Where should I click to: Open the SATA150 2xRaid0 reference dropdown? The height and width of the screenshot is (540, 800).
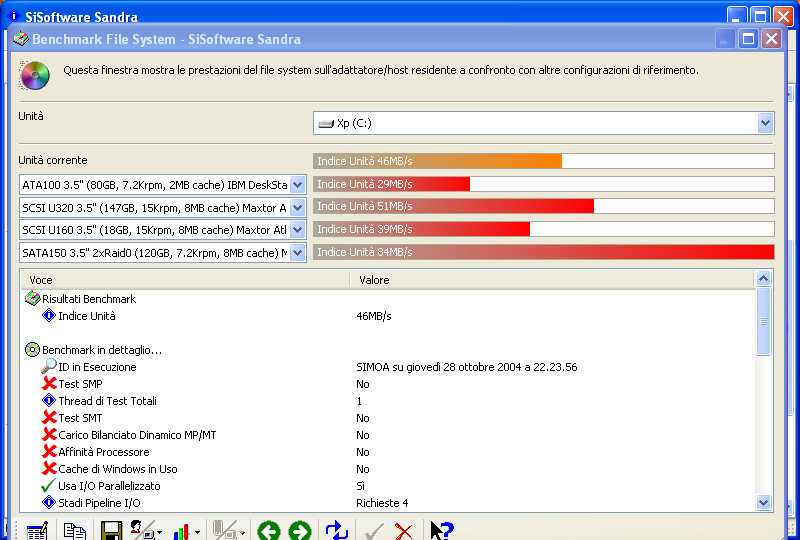(x=297, y=252)
